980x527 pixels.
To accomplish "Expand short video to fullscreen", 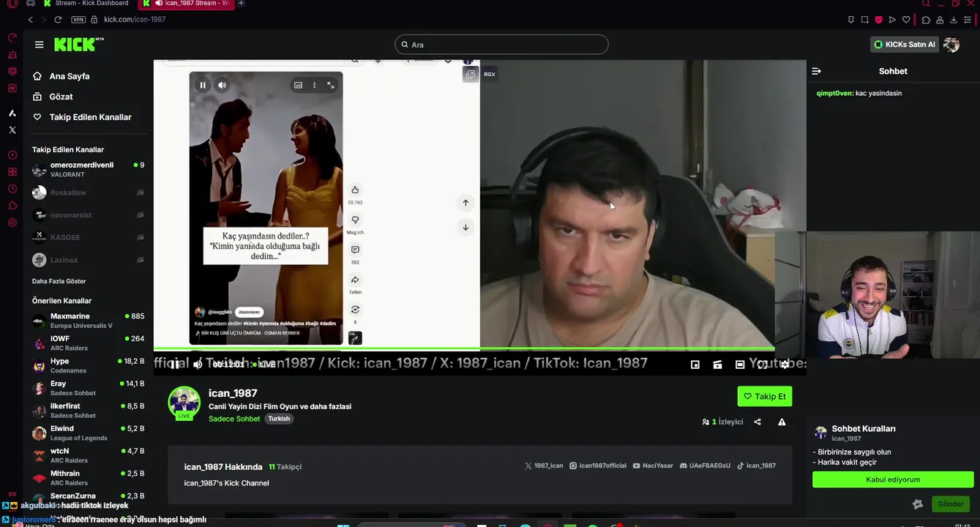I will (331, 85).
